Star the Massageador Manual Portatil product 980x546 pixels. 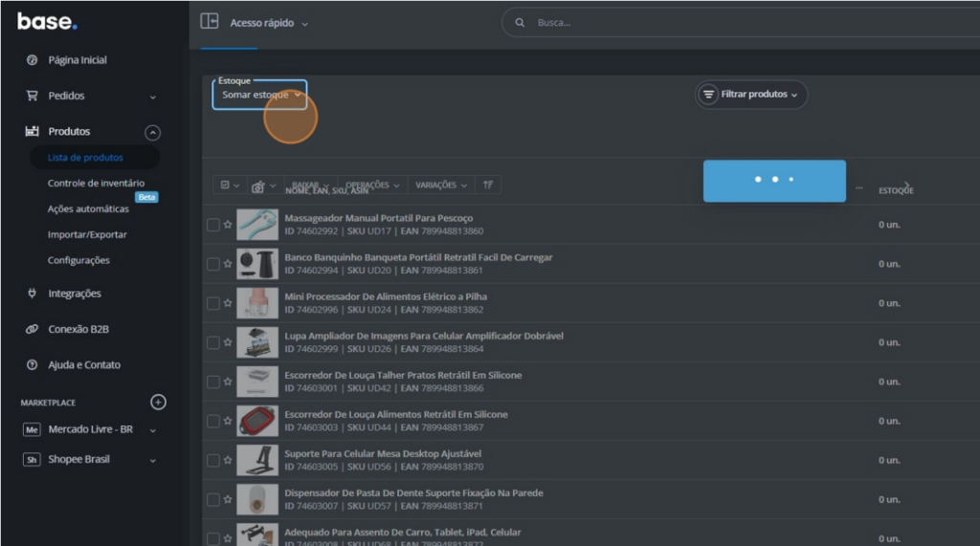pyautogui.click(x=228, y=225)
